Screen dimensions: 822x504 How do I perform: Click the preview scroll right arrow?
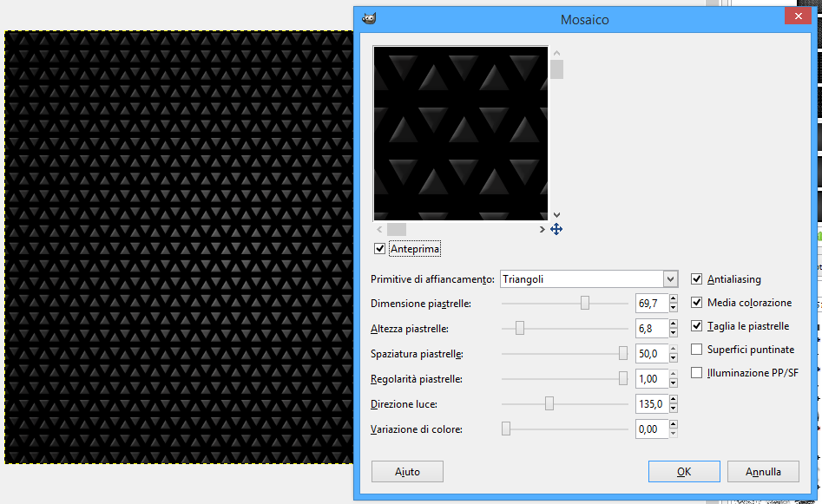542,230
